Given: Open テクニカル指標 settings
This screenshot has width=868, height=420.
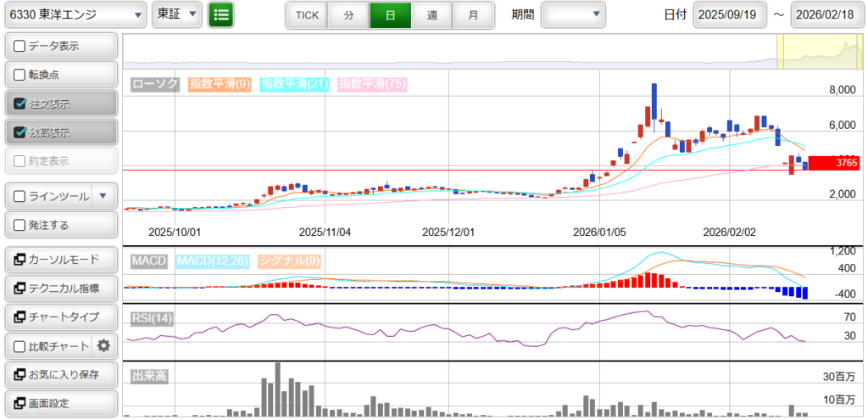Looking at the screenshot, I should pos(60,288).
